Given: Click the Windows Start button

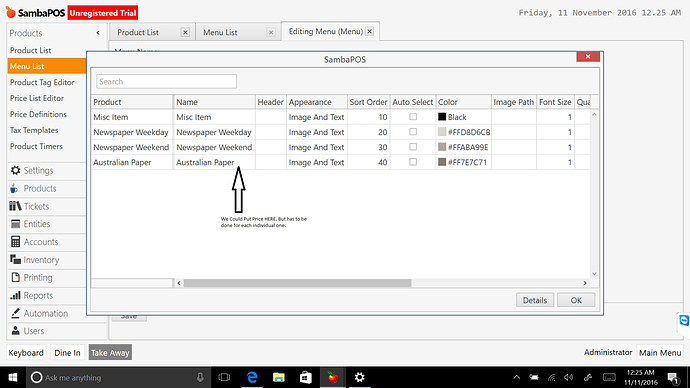Looking at the screenshot, I should pyautogui.click(x=13, y=377).
